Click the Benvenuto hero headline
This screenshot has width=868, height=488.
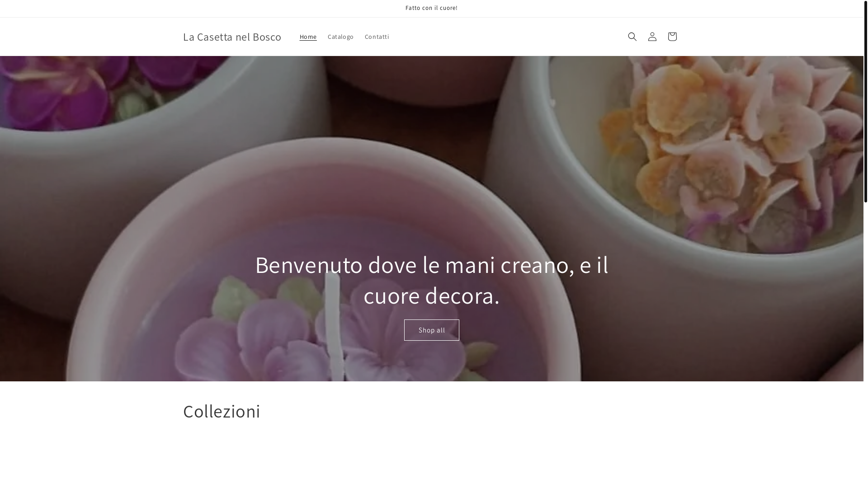click(431, 280)
